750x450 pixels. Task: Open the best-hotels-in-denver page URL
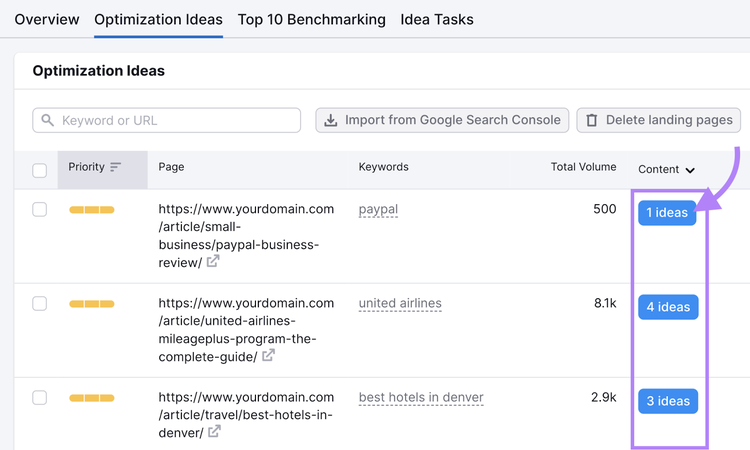point(246,415)
